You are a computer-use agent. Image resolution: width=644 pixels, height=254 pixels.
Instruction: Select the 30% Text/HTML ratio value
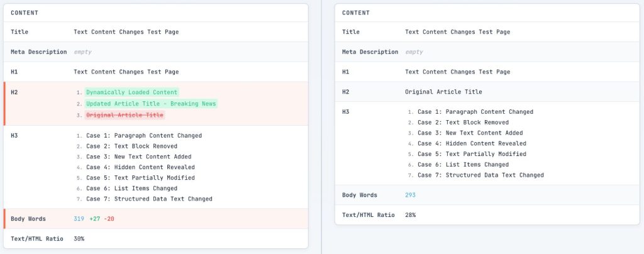pos(79,239)
